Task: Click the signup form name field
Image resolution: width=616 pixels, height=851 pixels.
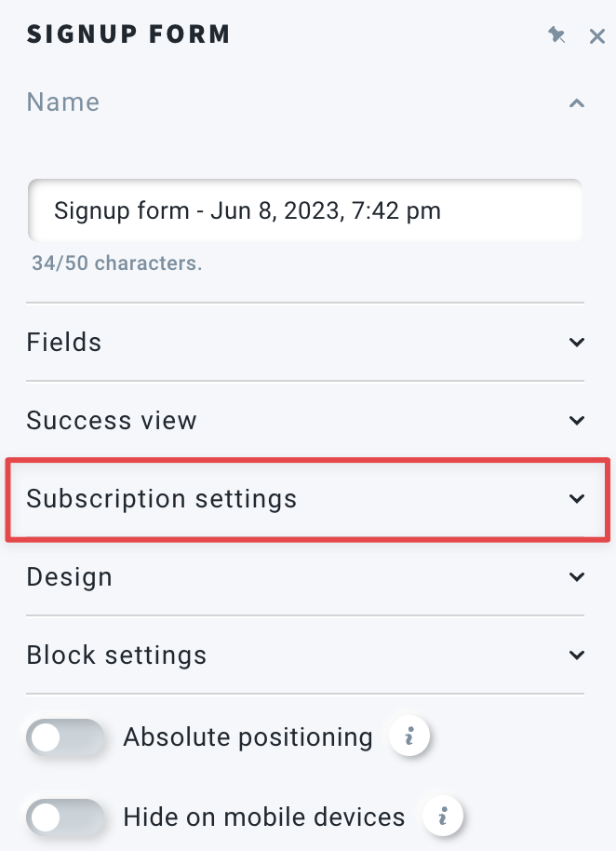Action: [305, 210]
